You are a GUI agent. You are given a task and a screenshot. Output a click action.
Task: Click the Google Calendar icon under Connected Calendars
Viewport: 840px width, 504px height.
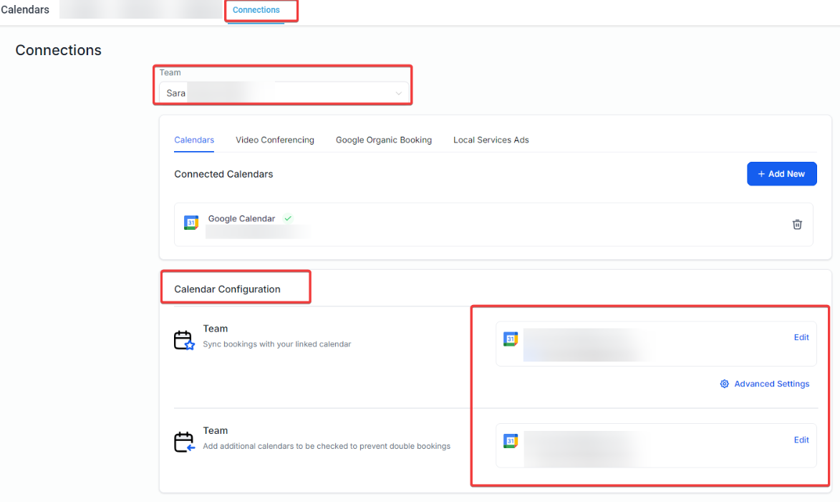[191, 223]
